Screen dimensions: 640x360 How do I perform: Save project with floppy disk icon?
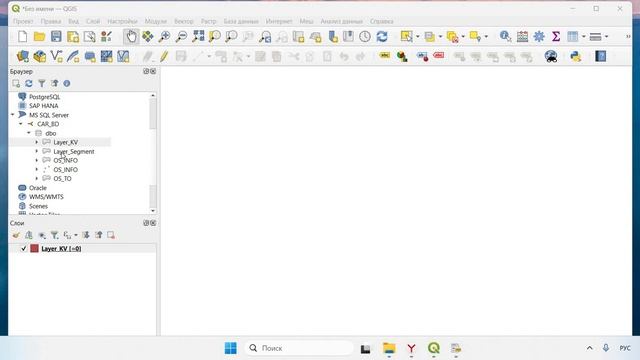point(56,37)
